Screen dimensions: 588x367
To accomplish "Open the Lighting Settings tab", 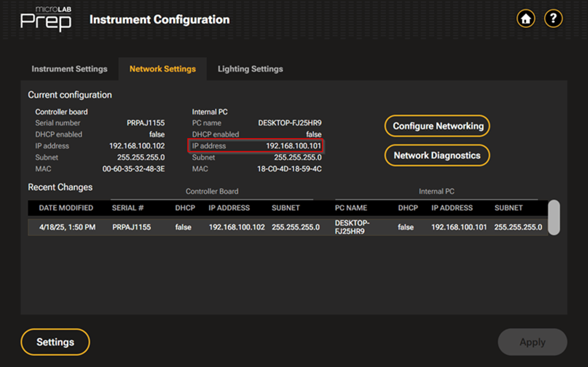I will pyautogui.click(x=250, y=69).
